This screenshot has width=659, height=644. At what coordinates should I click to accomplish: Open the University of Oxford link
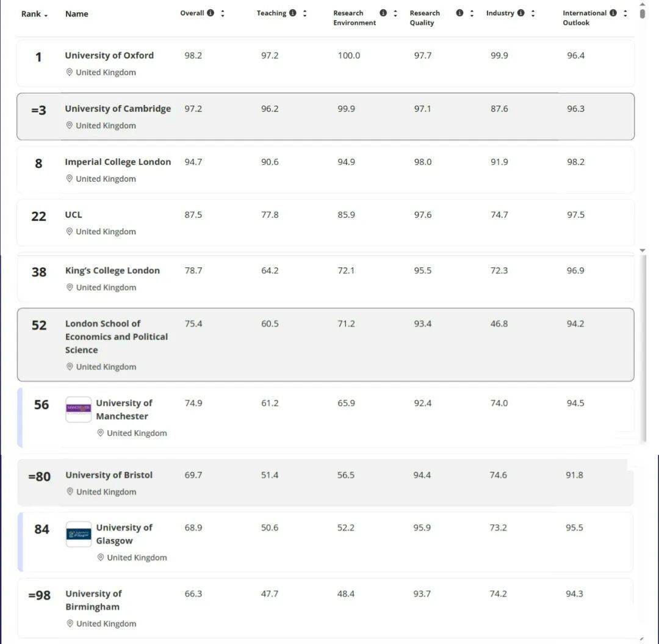click(109, 55)
